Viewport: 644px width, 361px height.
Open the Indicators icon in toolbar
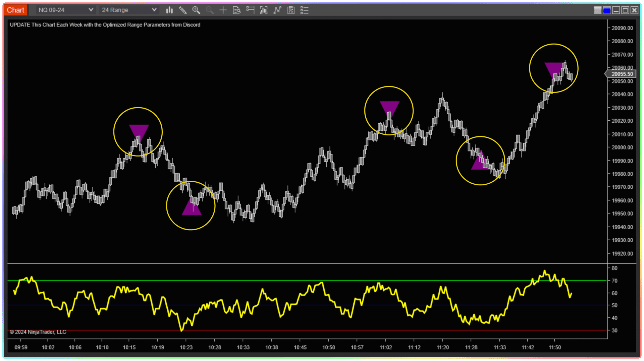point(264,10)
